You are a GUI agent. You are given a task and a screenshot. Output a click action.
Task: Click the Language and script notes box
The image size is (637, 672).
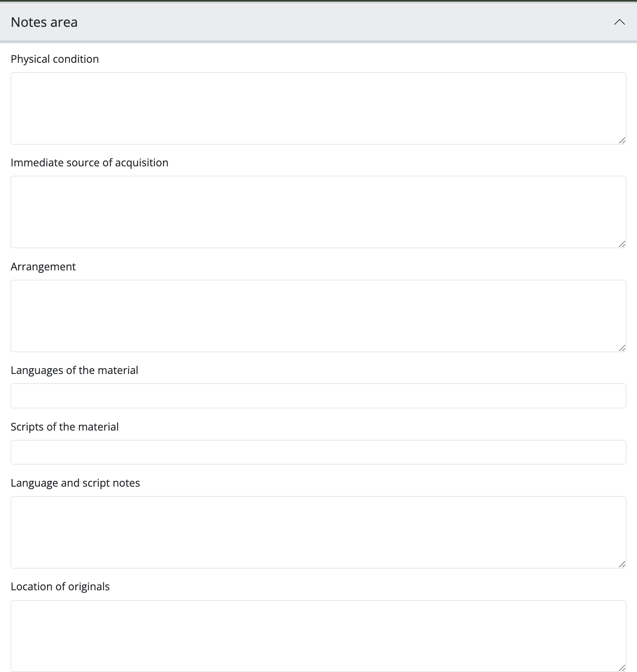[318, 532]
